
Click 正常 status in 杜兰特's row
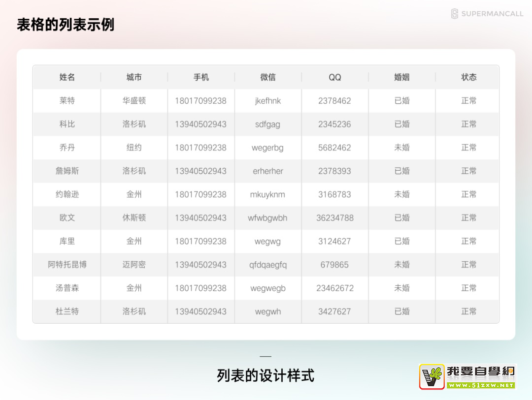pos(469,311)
